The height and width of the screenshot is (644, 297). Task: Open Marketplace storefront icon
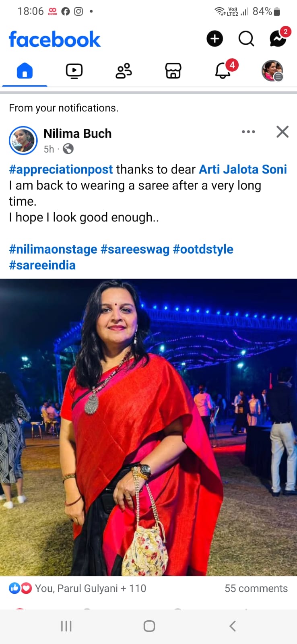pos(173,71)
